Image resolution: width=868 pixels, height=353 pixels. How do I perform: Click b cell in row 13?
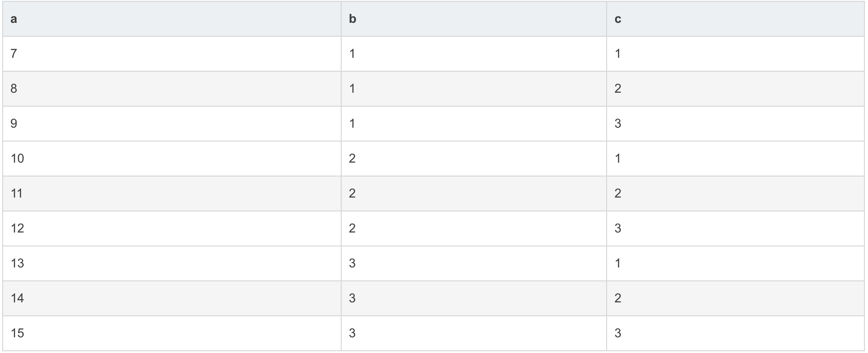point(474,263)
